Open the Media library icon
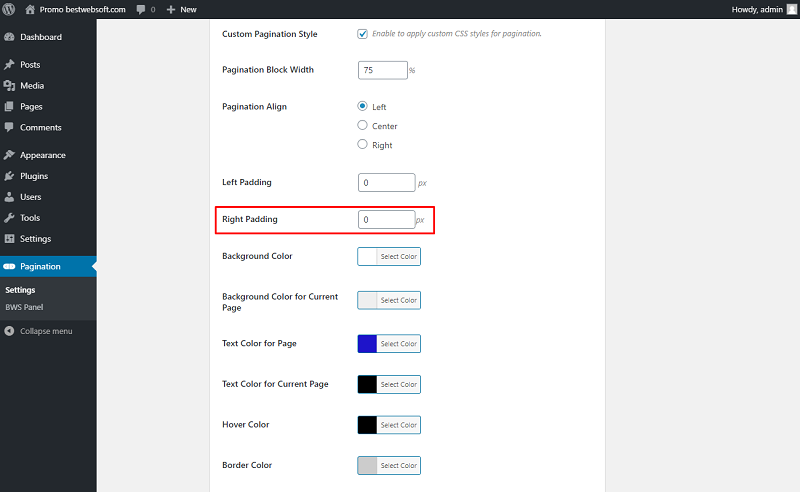Screen dimensions: 800x492 click(x=9, y=85)
